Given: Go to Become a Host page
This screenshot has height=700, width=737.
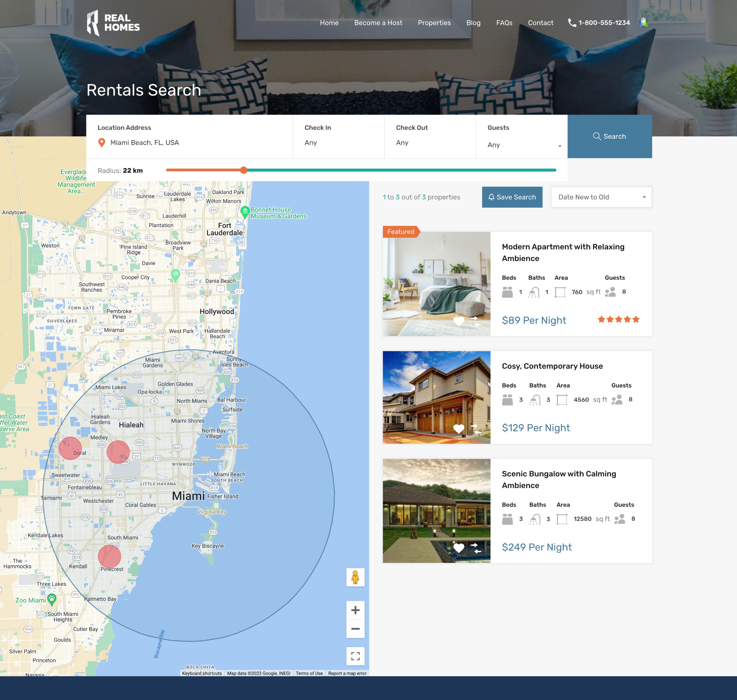Looking at the screenshot, I should tap(378, 23).
